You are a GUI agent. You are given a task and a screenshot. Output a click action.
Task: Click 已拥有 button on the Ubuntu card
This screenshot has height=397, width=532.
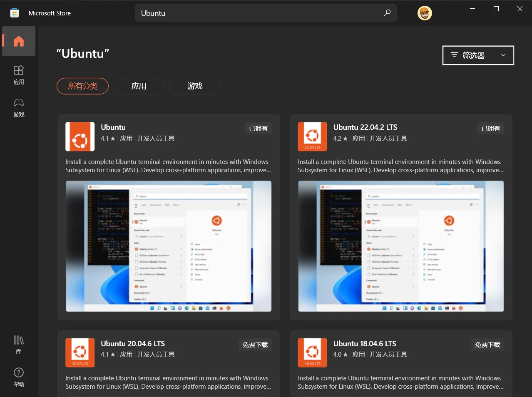tap(258, 129)
